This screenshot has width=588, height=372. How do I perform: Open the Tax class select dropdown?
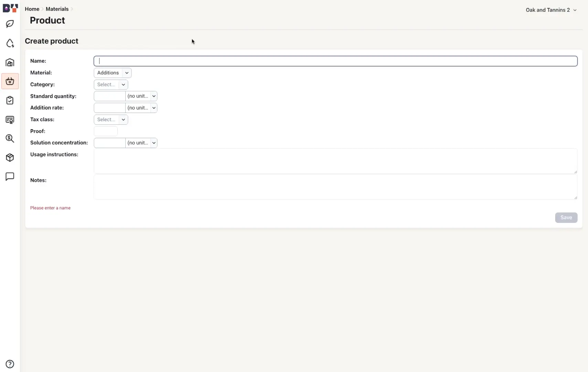(111, 120)
